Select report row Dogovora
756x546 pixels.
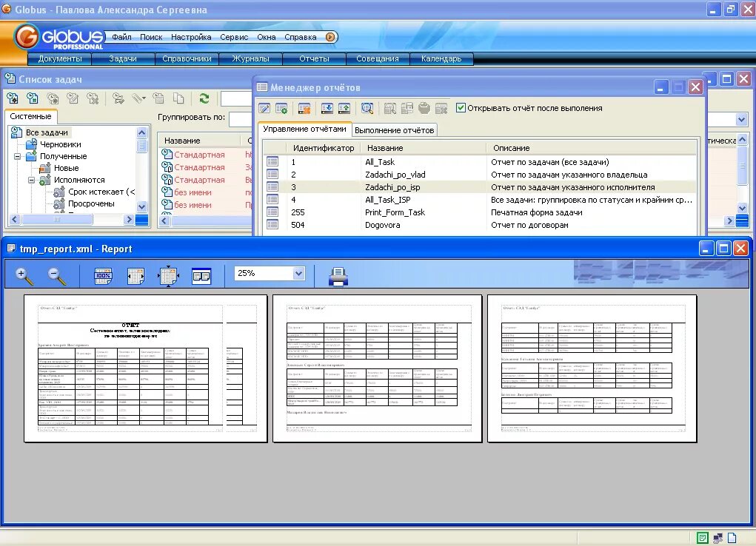[x=480, y=225]
